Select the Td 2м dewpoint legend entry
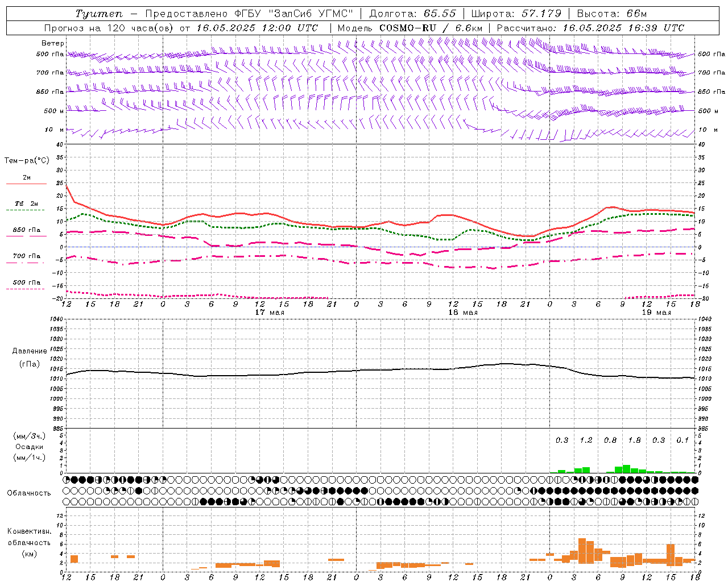The width and height of the screenshot is (728, 582). click(27, 203)
